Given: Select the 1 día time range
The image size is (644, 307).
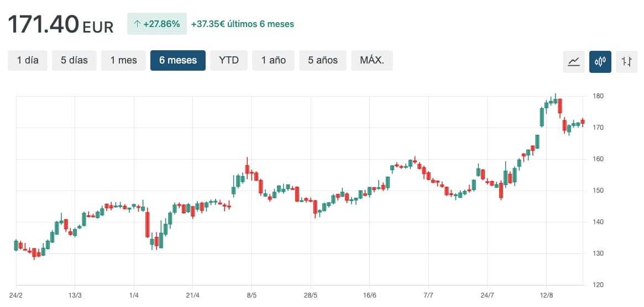Looking at the screenshot, I should click(28, 60).
